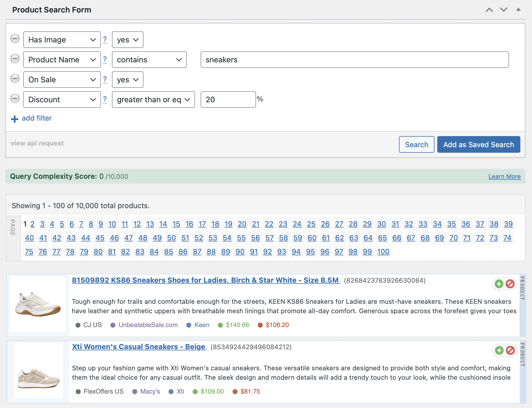Click the Search button
The image size is (532, 408).
pyautogui.click(x=416, y=145)
